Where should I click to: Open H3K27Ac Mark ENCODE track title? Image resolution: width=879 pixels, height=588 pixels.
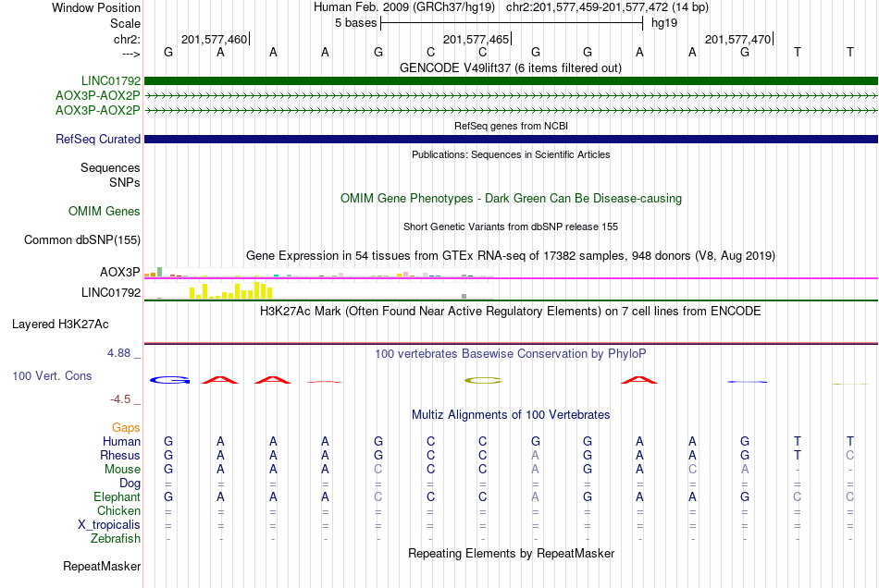point(511,312)
